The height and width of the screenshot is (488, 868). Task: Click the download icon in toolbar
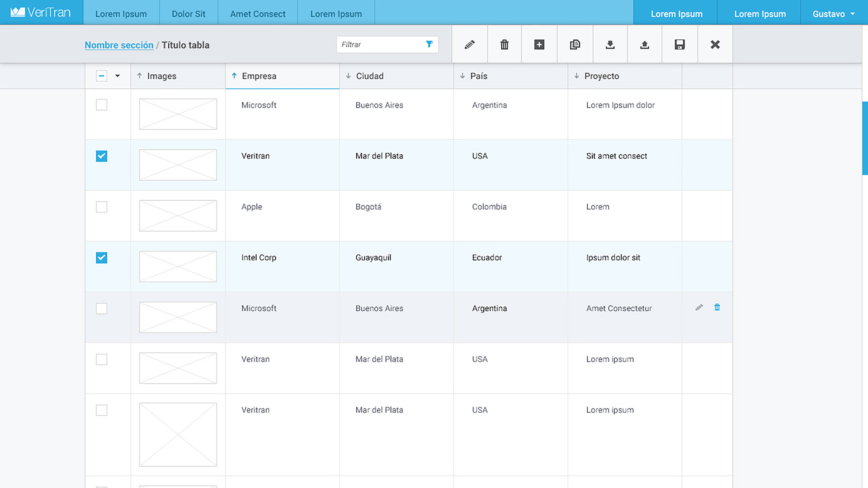tap(610, 44)
